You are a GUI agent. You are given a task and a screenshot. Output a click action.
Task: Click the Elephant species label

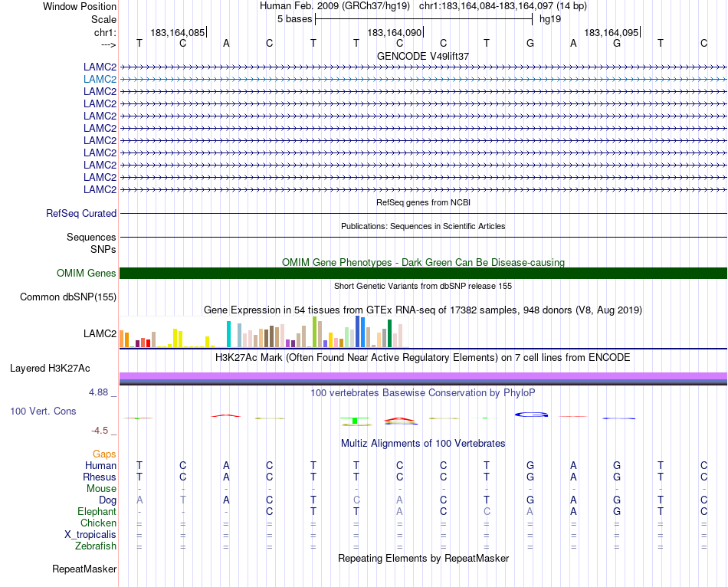(x=97, y=512)
